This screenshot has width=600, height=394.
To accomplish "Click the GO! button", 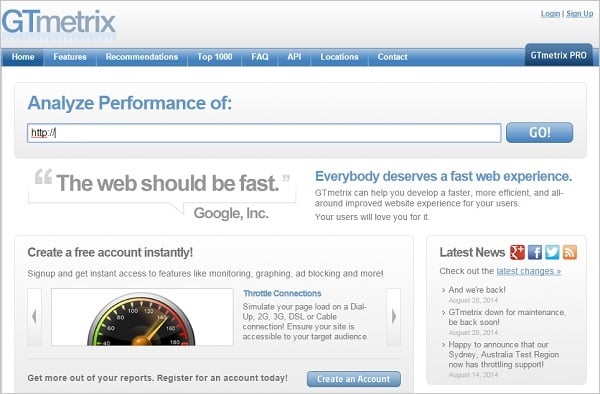I will click(540, 133).
